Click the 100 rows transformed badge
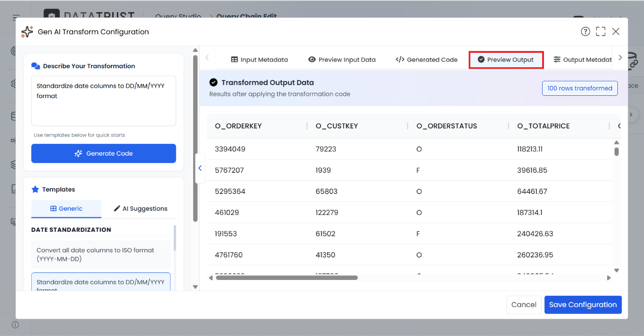This screenshot has width=644, height=336. [580, 88]
